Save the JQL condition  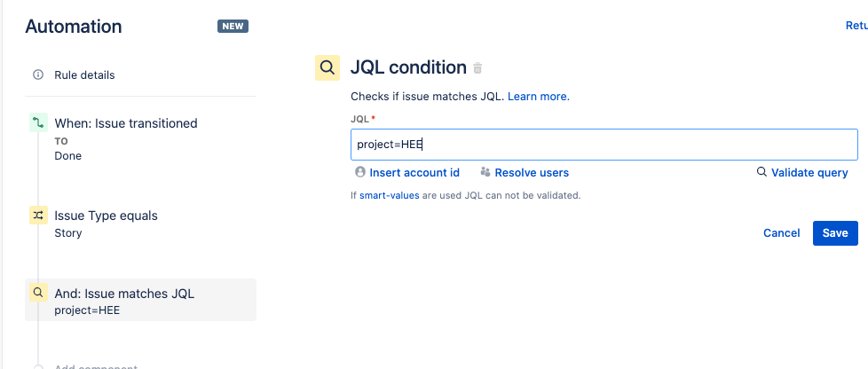[x=835, y=233]
